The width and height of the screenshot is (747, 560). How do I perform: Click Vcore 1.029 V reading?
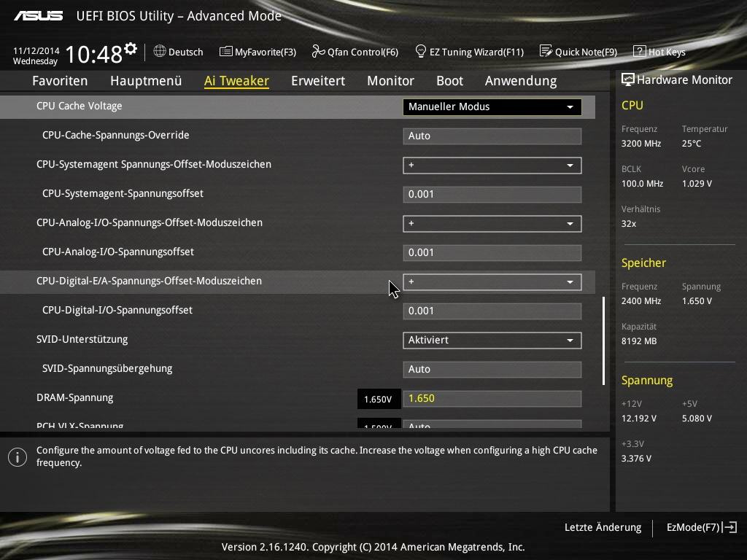pos(697,183)
